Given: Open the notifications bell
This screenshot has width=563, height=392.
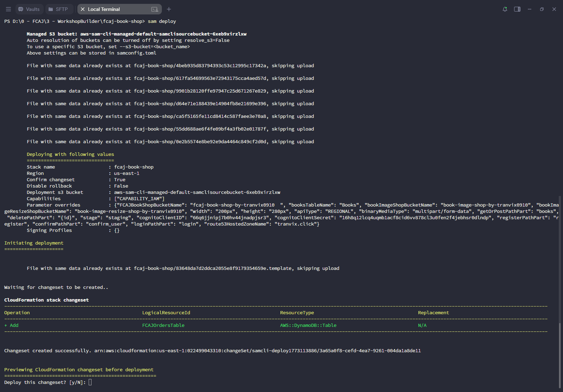Looking at the screenshot, I should (x=505, y=9).
